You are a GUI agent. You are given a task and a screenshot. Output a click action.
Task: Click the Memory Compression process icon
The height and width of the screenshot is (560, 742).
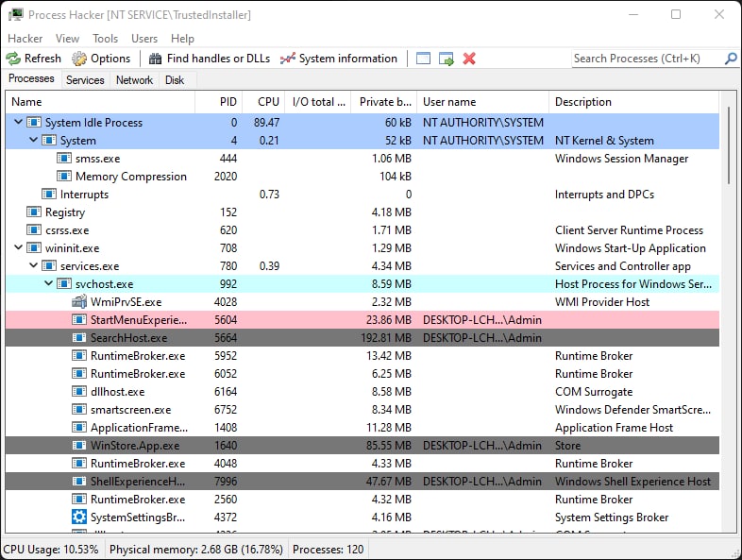[64, 176]
